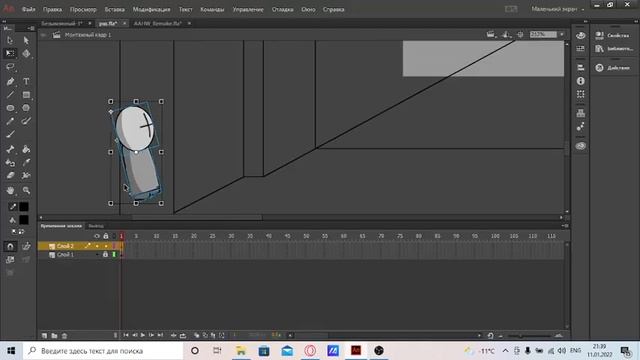Select the Selection arrow tool
The image size is (640, 360).
pos(10,40)
